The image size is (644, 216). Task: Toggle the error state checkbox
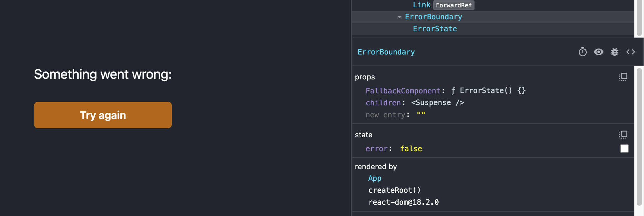point(624,149)
